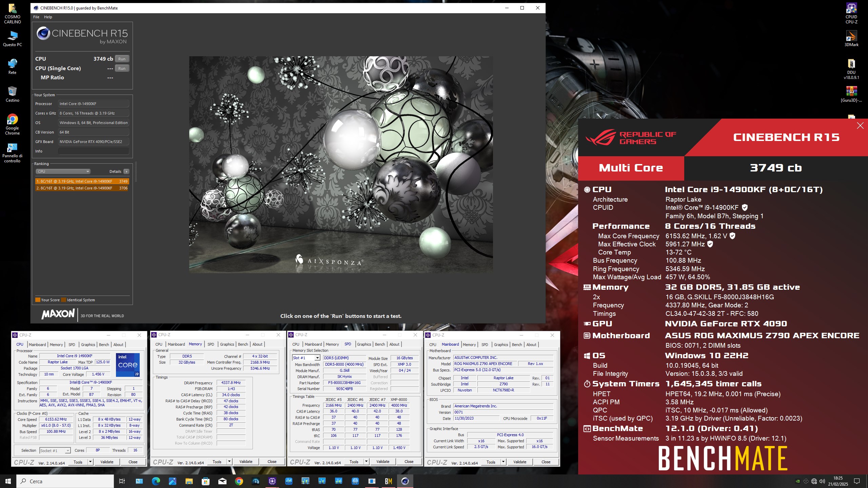868x488 pixels.
Task: Open the Help menu in Cinebench
Action: coord(48,17)
